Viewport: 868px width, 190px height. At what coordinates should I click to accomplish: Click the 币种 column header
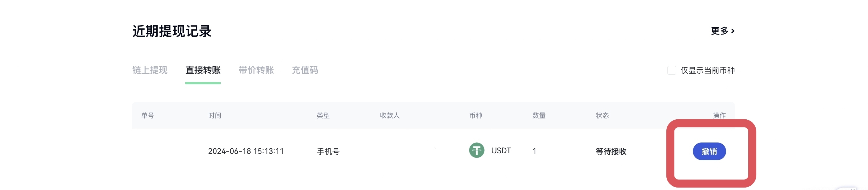click(476, 115)
